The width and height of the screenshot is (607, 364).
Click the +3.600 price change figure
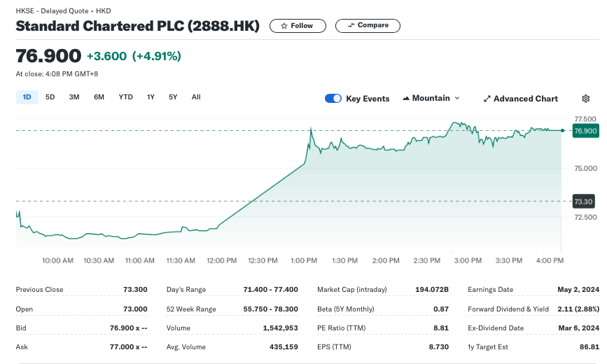click(x=106, y=56)
